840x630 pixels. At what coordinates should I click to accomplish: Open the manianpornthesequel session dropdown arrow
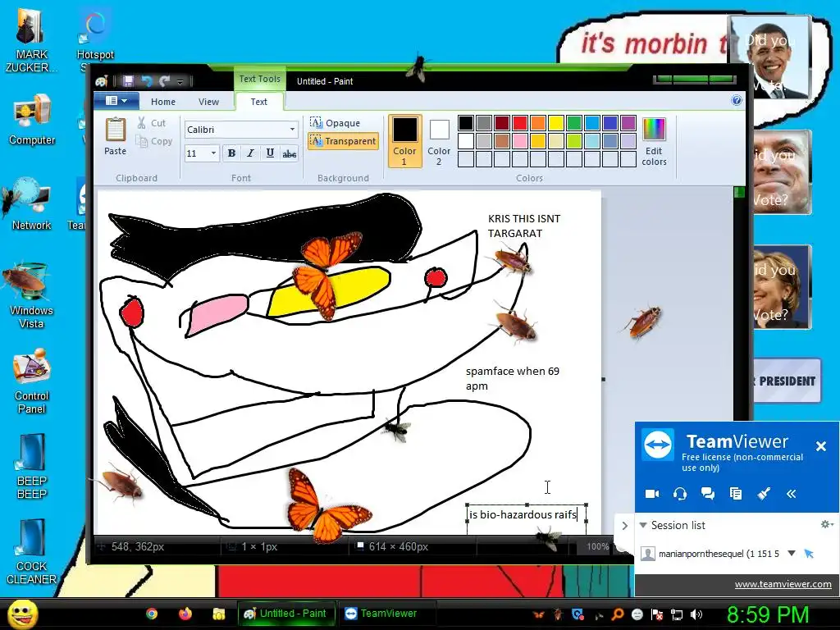pyautogui.click(x=792, y=554)
